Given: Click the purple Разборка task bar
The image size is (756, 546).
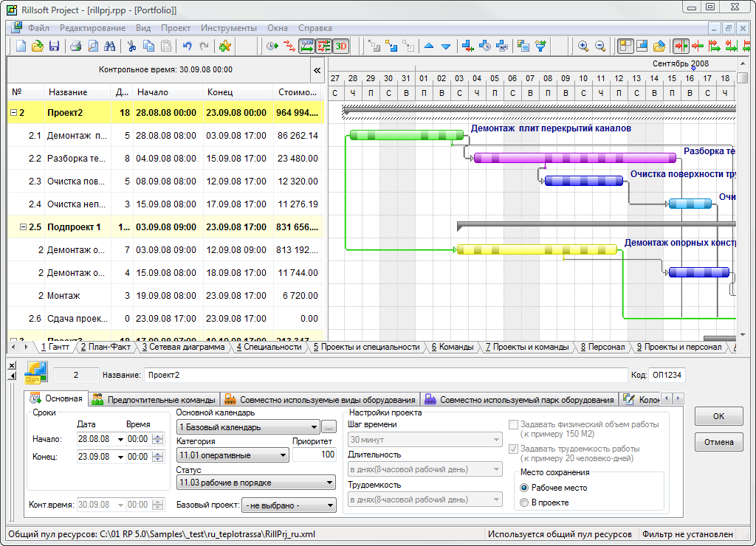Looking at the screenshot, I should [574, 158].
